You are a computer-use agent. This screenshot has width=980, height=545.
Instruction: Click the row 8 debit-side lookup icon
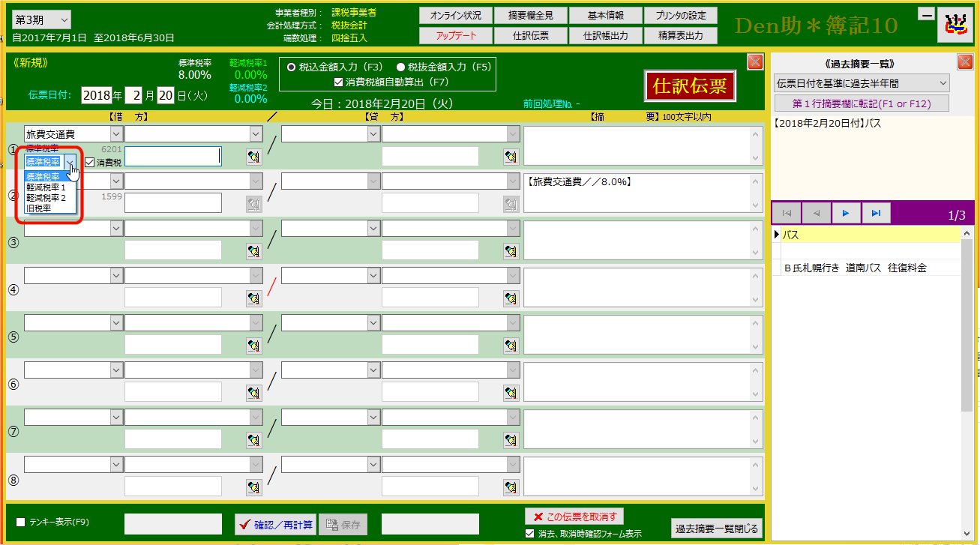tap(254, 487)
